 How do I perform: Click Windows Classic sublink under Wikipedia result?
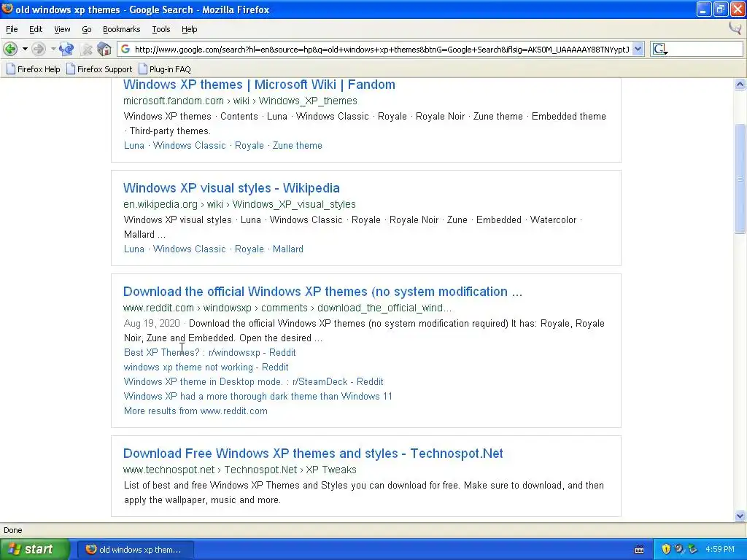(x=189, y=249)
